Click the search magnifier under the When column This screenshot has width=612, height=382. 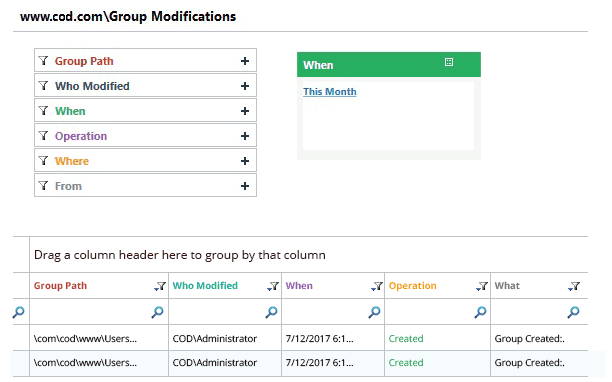pos(374,312)
